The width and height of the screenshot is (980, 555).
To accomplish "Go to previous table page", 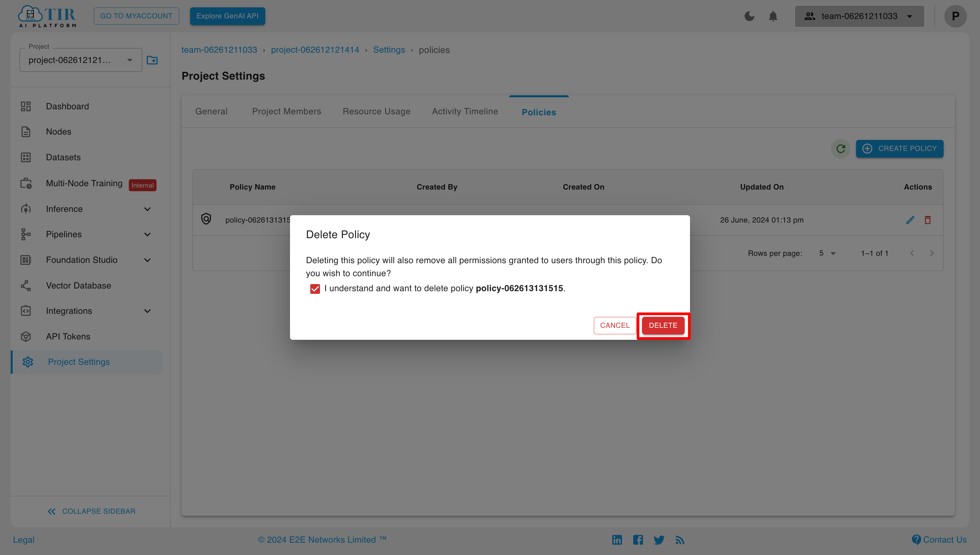I will [x=912, y=253].
